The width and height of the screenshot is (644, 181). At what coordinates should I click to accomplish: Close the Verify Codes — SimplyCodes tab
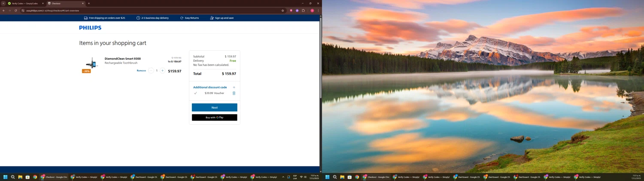[43, 3]
